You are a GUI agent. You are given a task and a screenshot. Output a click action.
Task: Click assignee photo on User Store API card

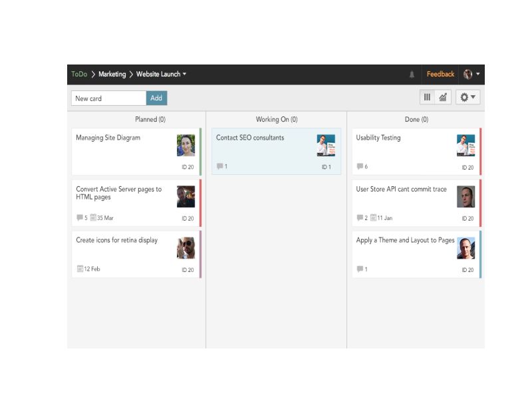(x=466, y=196)
